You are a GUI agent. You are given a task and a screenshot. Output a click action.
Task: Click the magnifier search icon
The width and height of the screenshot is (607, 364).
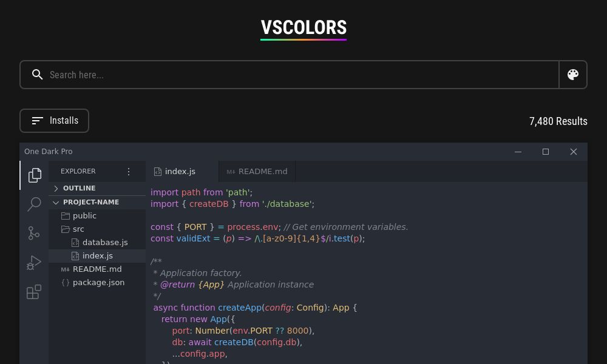click(x=37, y=74)
